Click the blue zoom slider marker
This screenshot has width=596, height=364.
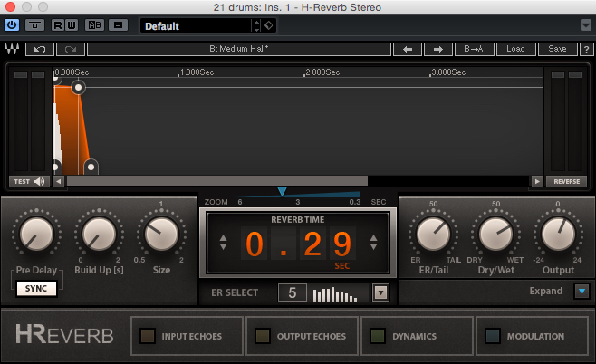[x=282, y=191]
